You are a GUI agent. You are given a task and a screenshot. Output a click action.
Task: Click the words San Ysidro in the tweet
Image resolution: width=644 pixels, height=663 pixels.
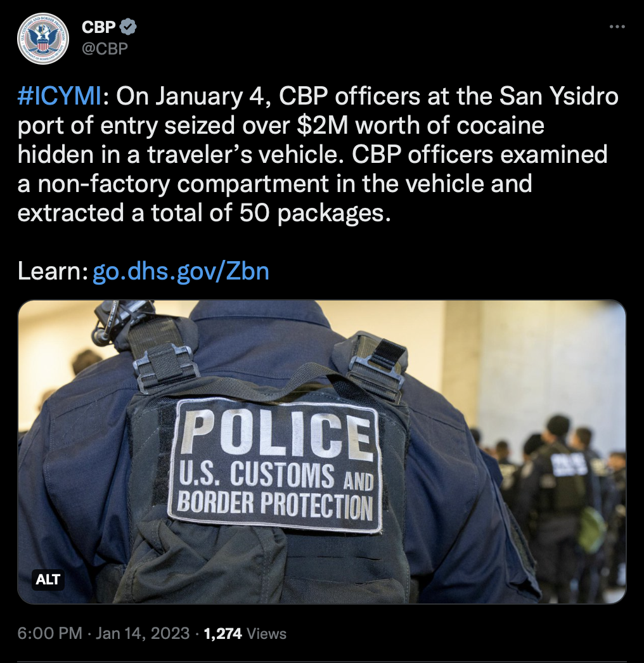559,96
